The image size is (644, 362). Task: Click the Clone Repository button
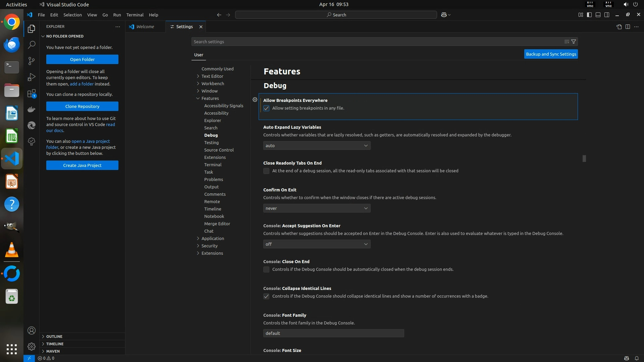coord(82,106)
